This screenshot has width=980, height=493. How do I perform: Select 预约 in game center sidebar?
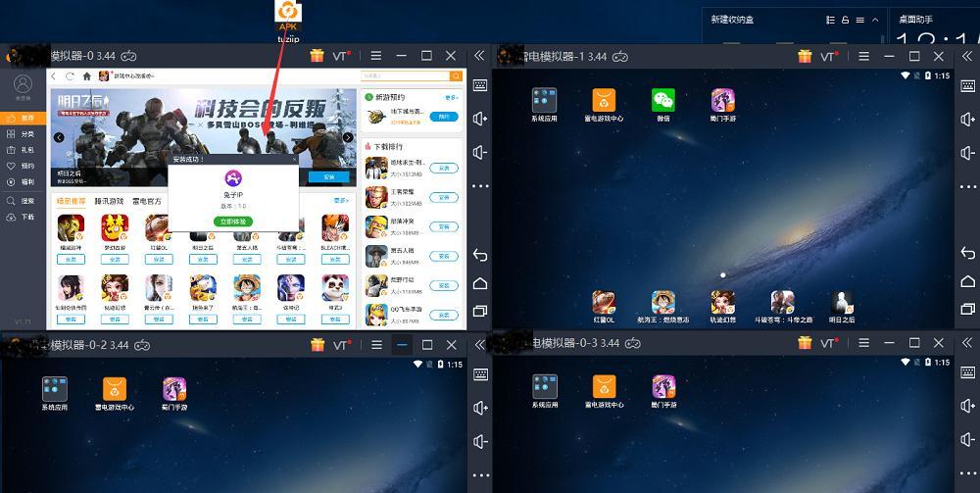tap(24, 167)
